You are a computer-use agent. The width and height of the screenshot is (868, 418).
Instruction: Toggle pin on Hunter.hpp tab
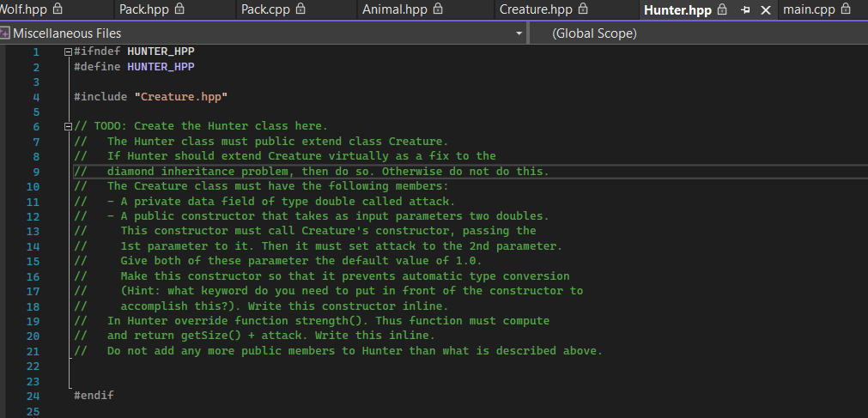pyautogui.click(x=745, y=10)
